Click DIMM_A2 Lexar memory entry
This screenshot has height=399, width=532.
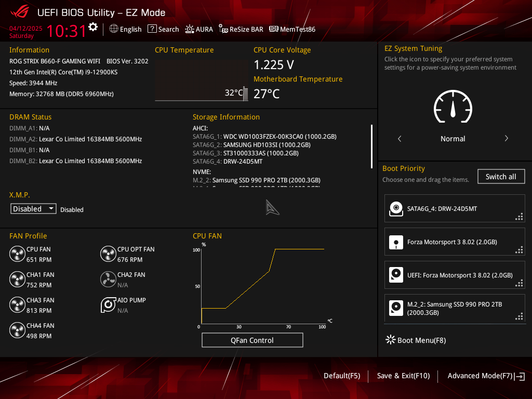76,139
